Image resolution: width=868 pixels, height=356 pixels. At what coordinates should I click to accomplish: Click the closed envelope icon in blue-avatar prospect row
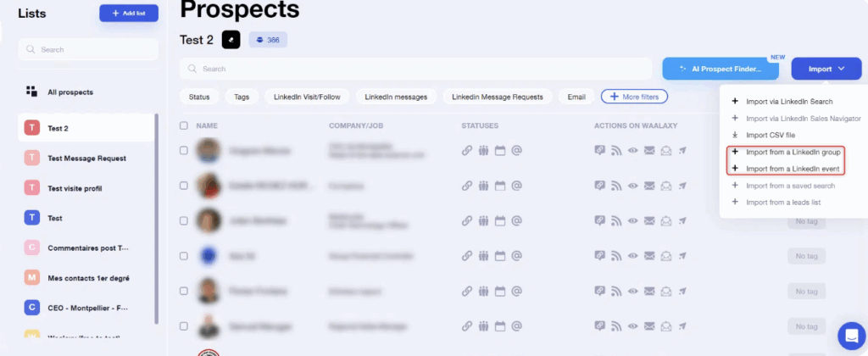pos(649,256)
